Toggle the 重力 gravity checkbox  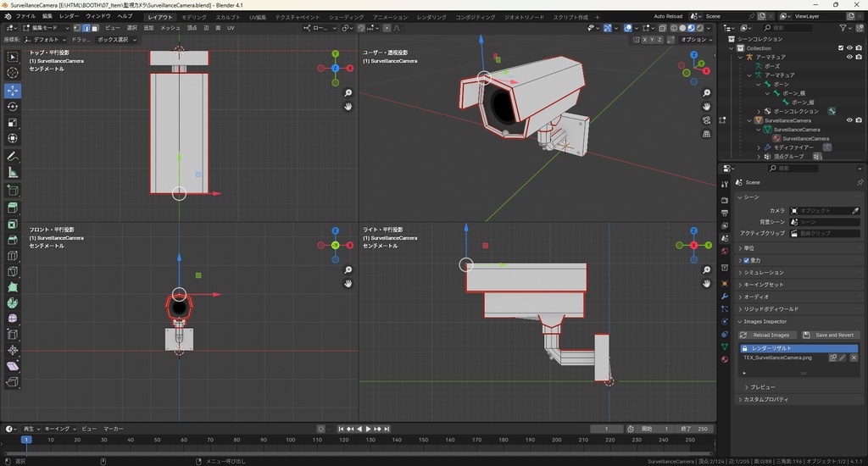pyautogui.click(x=746, y=260)
